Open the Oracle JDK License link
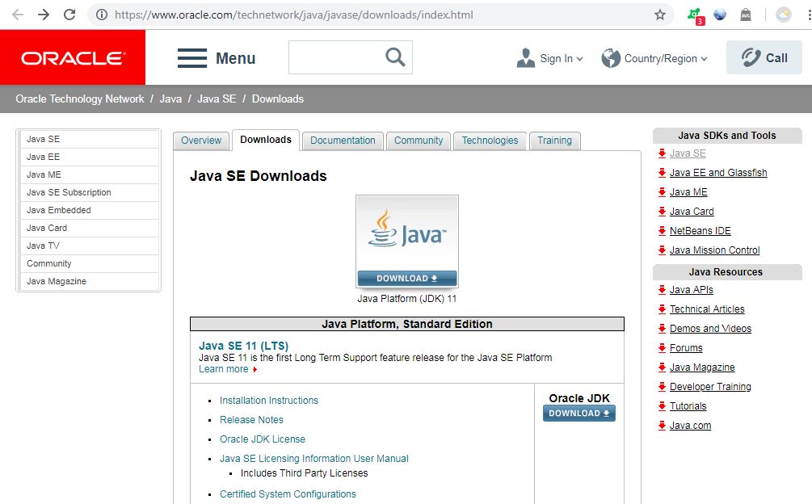Viewport: 812px width, 504px height. tap(263, 439)
